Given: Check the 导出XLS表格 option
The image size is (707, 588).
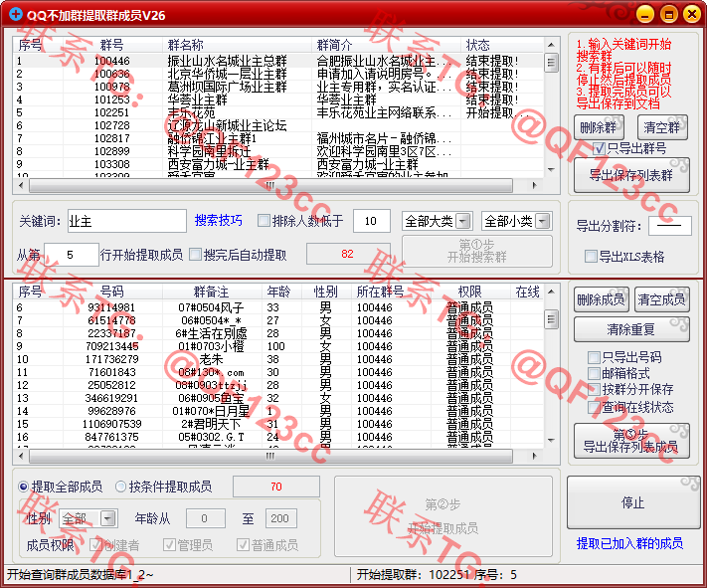Looking at the screenshot, I should pyautogui.click(x=591, y=257).
